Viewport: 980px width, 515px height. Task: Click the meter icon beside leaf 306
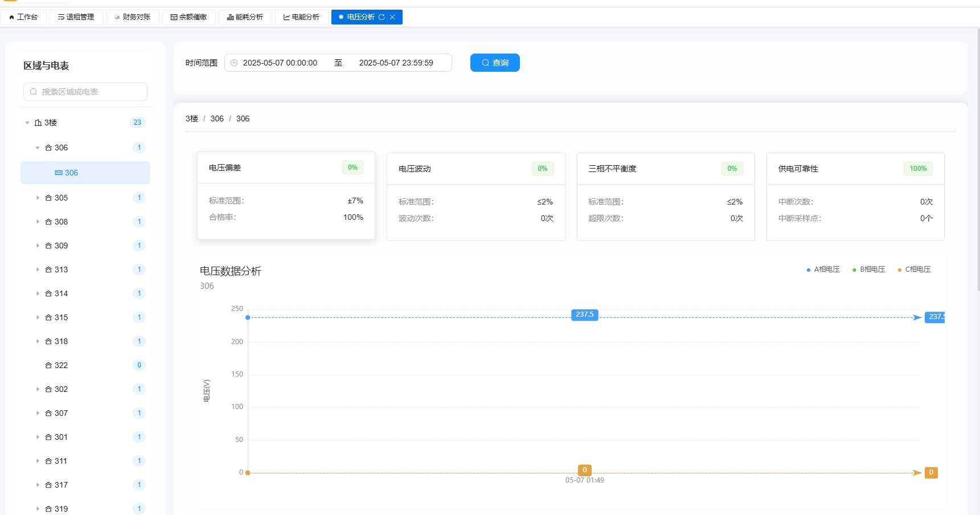[x=59, y=173]
